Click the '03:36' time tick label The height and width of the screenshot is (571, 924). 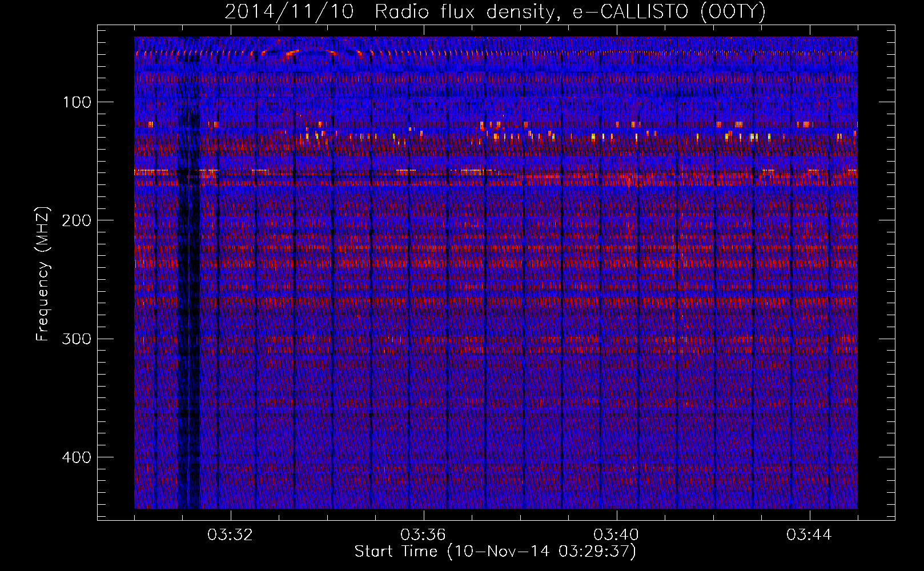(423, 535)
